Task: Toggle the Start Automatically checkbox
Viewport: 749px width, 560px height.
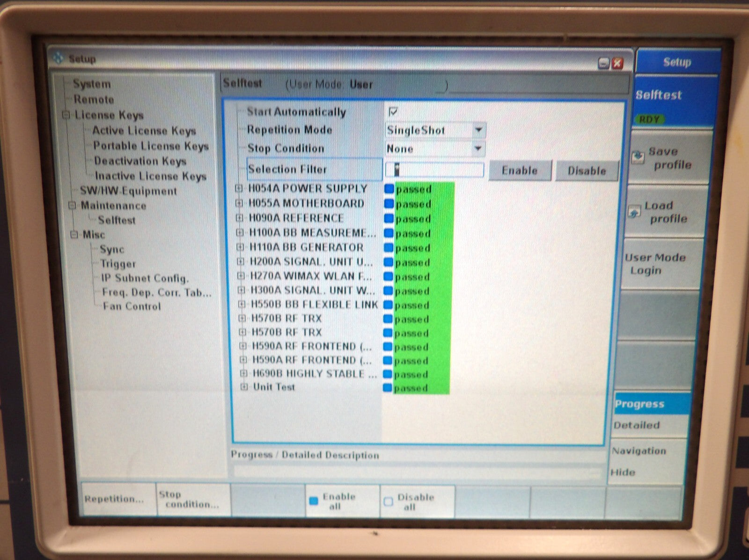Action: 393,112
